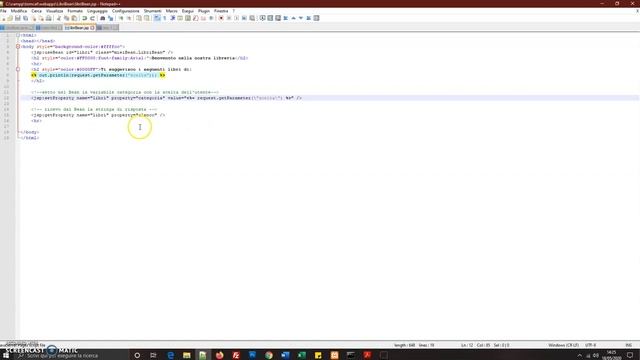The height and width of the screenshot is (360, 640).
Task: Collapse the body fold marker on line 3
Action: (x=18, y=47)
